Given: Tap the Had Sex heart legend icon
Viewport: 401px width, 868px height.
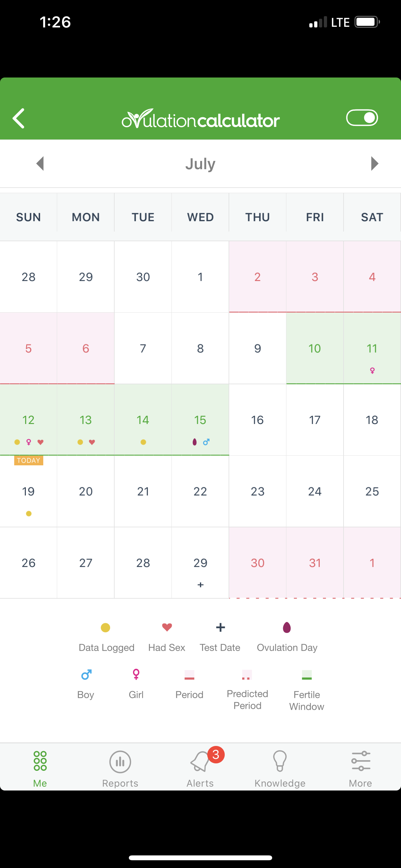Looking at the screenshot, I should (167, 627).
